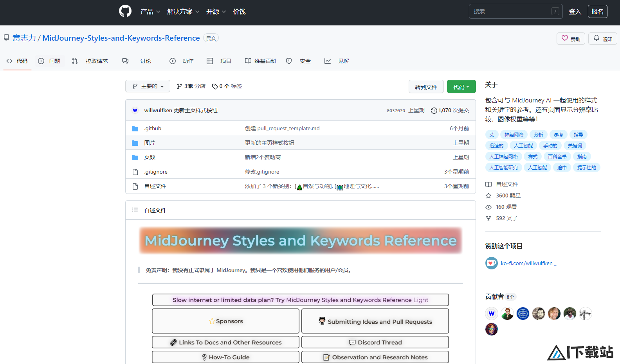This screenshot has height=364, width=620.
Task: Click the 人工神经网络 topic tag
Action: (x=503, y=156)
